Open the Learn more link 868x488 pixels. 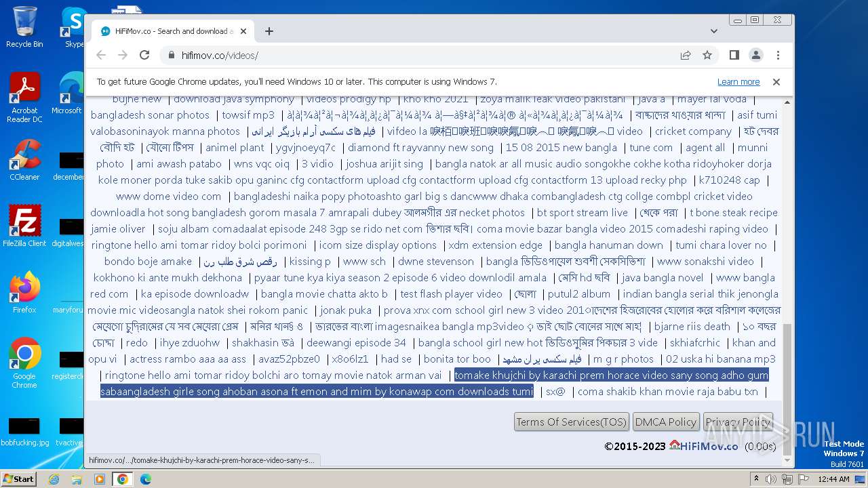(738, 81)
